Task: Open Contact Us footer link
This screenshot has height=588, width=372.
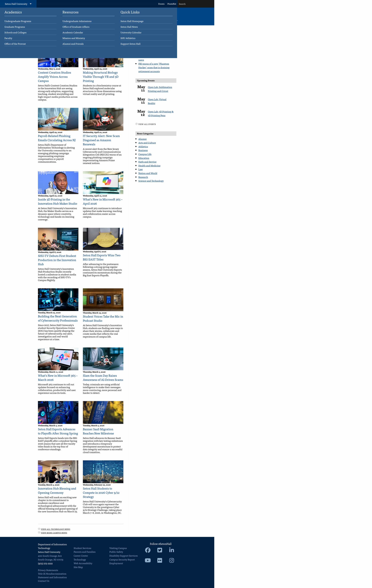Action: pos(43,581)
